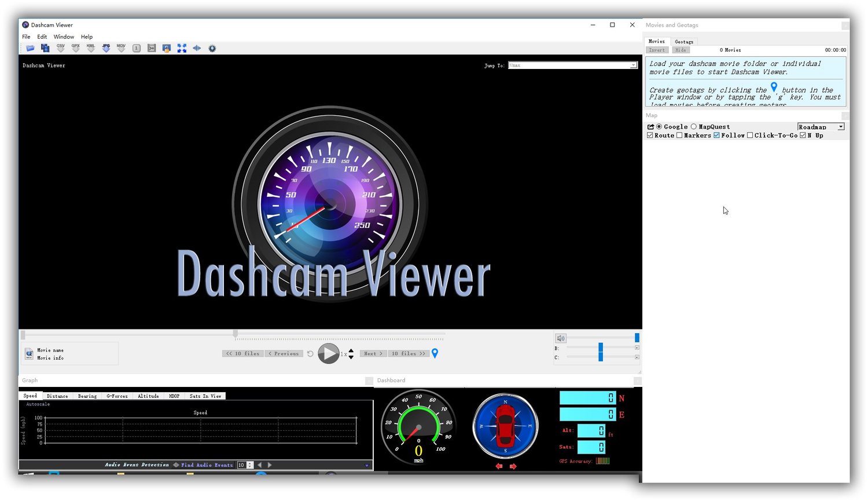Click the diamond icon before Find Audio Events
The width and height of the screenshot is (868, 501).
click(176, 465)
